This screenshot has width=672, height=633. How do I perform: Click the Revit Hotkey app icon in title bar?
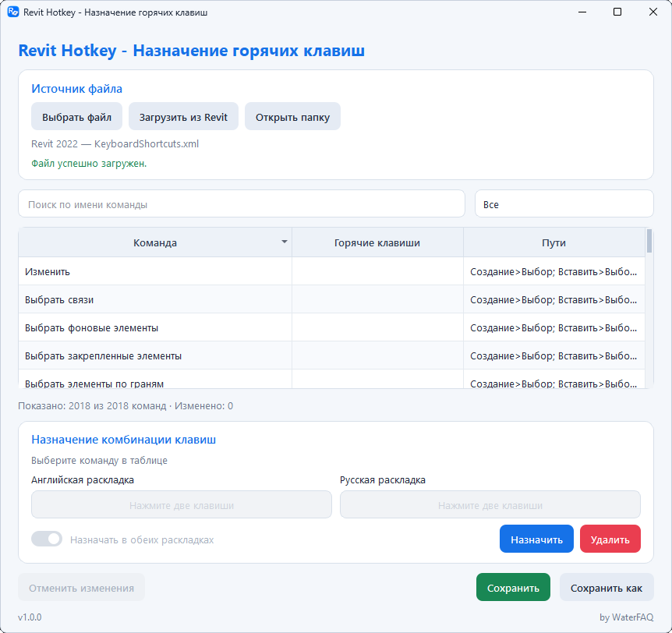(x=13, y=12)
